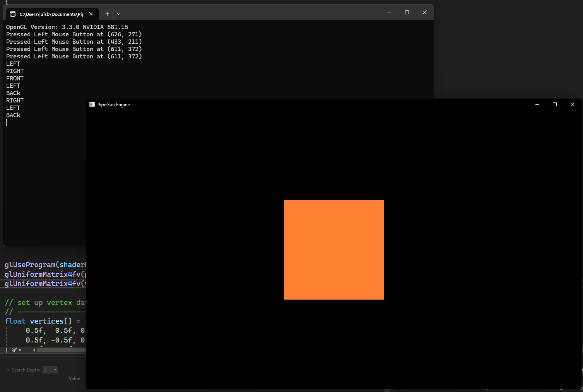Viewport: 583px width, 392px height.
Task: Close the PipeGun Engine window
Action: 572,105
